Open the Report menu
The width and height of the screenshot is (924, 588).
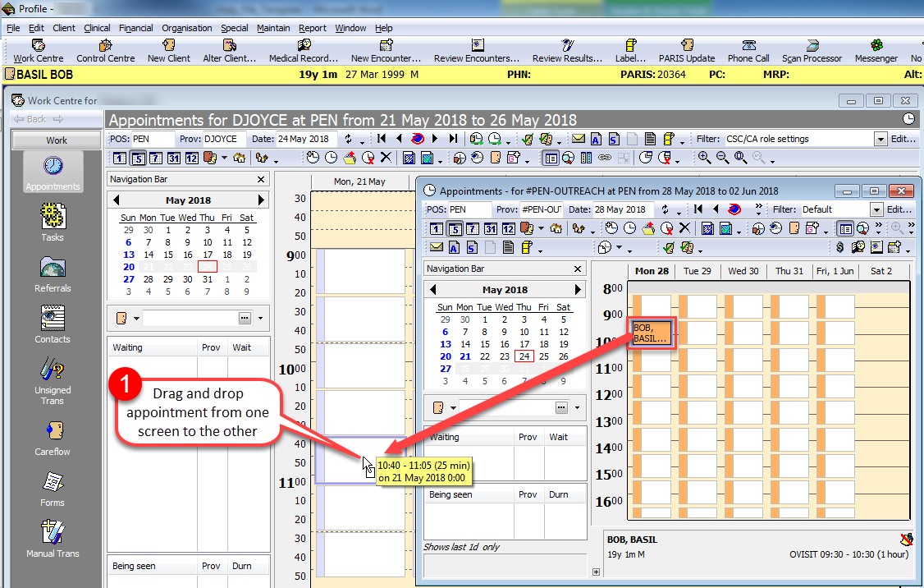[x=313, y=28]
